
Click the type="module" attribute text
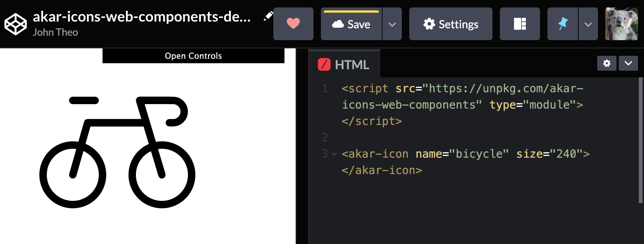pos(533,105)
